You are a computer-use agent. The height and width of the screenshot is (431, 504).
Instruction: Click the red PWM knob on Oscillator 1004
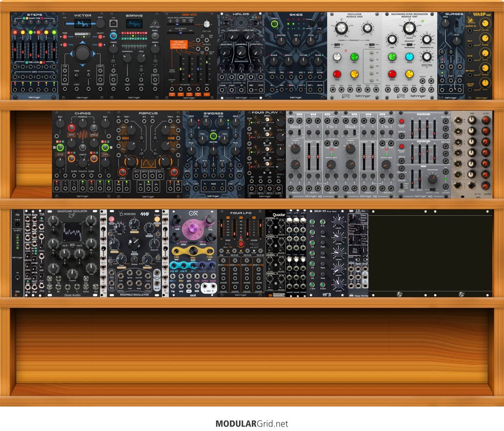(337, 74)
